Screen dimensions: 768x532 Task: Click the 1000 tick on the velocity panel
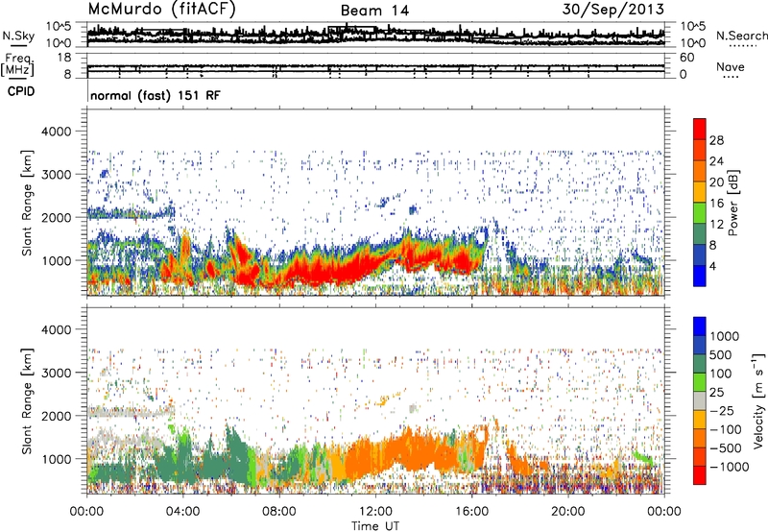click(x=59, y=459)
